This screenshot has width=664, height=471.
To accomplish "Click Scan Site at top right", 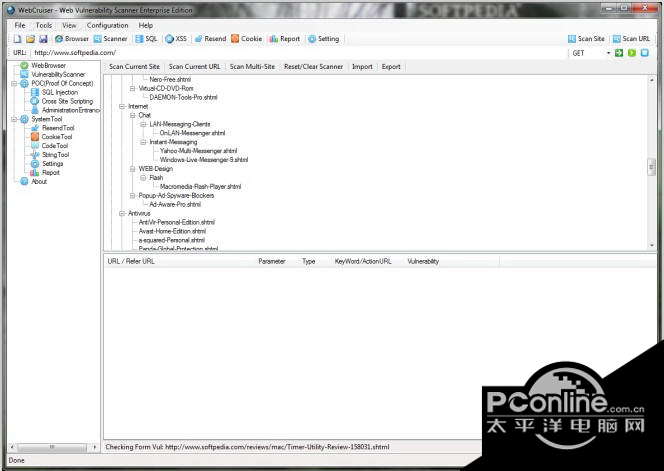I will (586, 39).
